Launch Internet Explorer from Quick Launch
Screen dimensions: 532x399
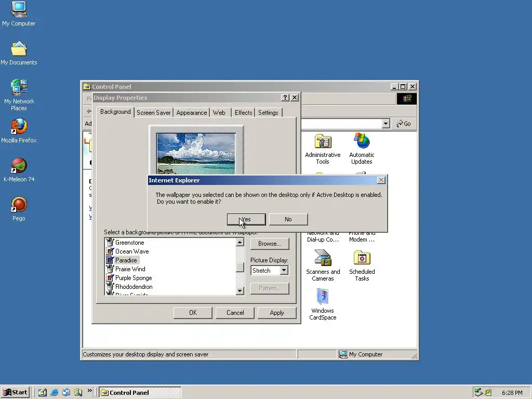(x=54, y=393)
